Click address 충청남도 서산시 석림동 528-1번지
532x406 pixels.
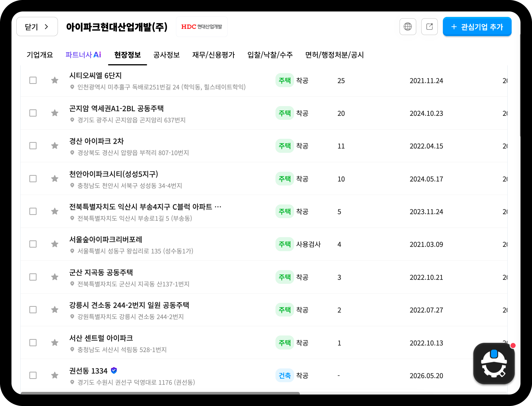(x=122, y=350)
